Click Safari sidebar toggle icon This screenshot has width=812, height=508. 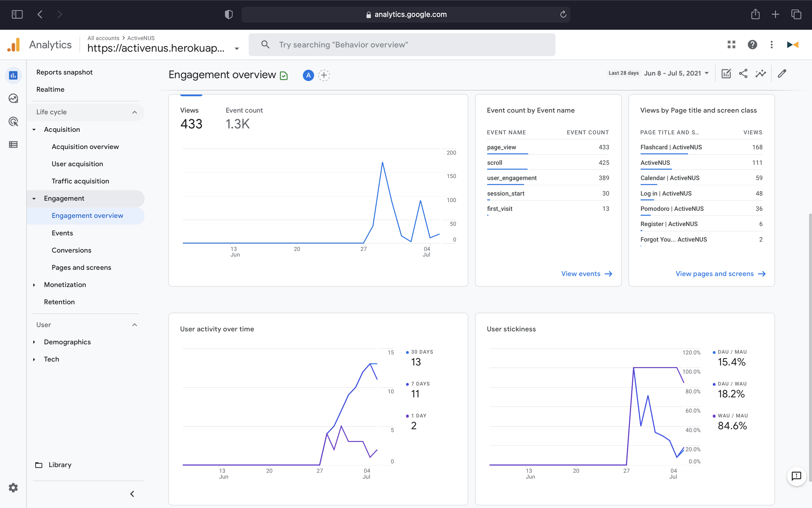click(x=17, y=14)
